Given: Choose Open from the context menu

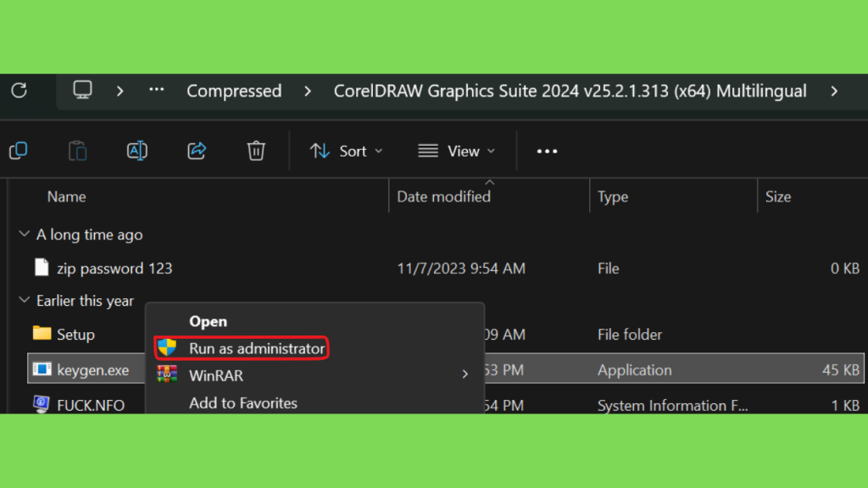Looking at the screenshot, I should [208, 321].
